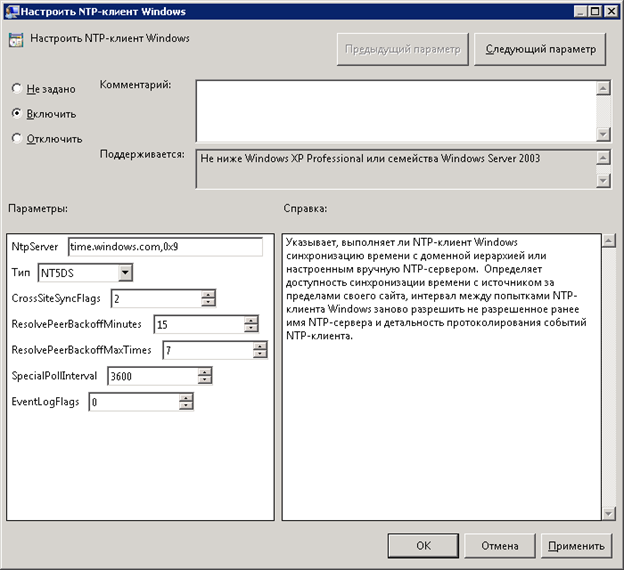Click the EventLogFlags value field
Screen dimensions: 624x570
click(x=135, y=402)
